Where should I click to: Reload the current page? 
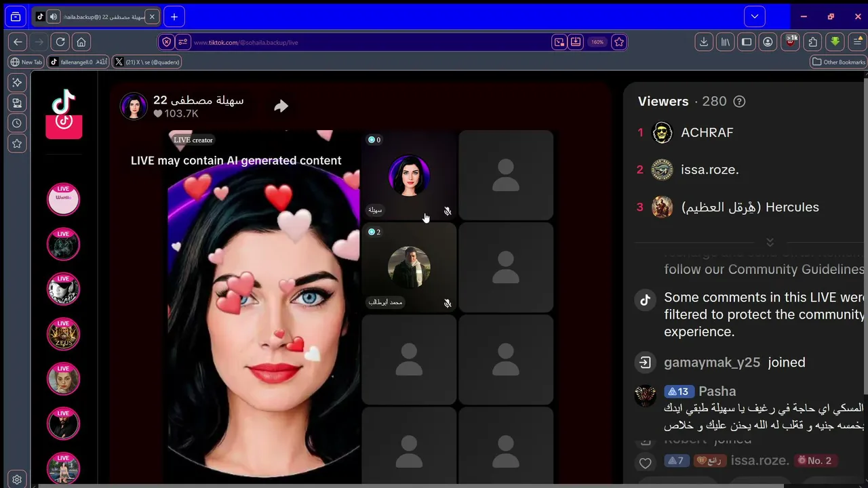pyautogui.click(x=60, y=42)
